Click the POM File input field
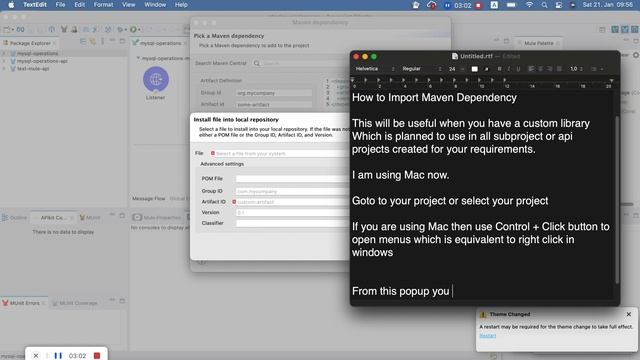Screen dimensions: 640x360 (293, 179)
